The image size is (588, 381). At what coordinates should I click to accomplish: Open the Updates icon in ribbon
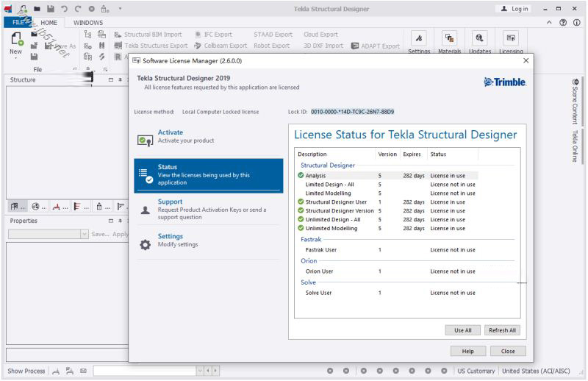point(480,39)
